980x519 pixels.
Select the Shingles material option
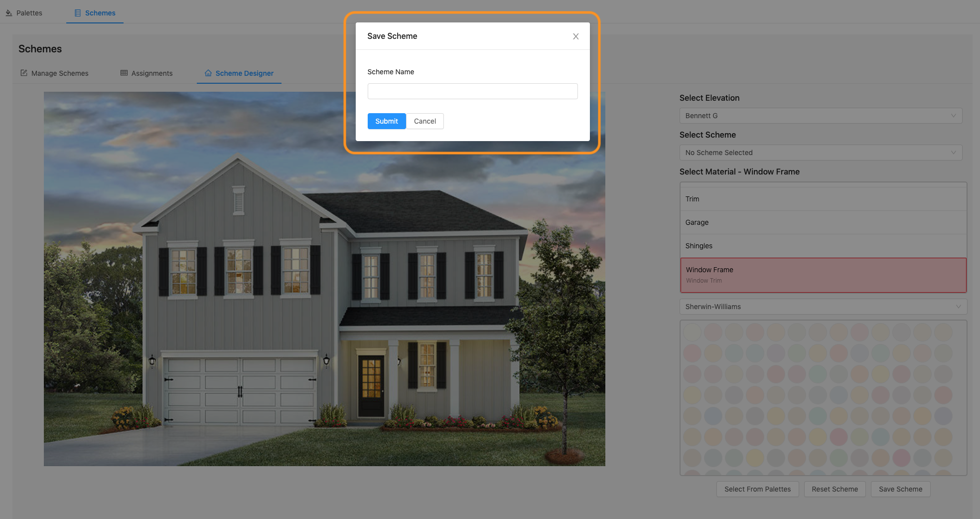tap(823, 246)
